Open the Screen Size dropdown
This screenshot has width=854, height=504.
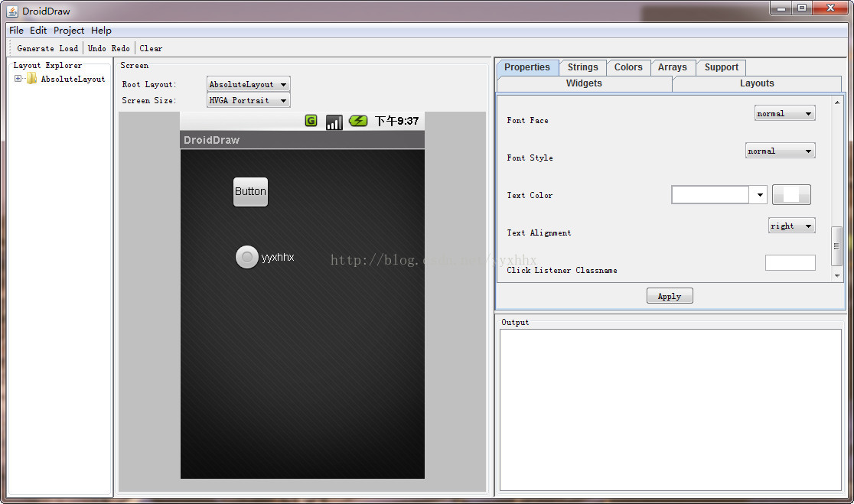(x=249, y=101)
